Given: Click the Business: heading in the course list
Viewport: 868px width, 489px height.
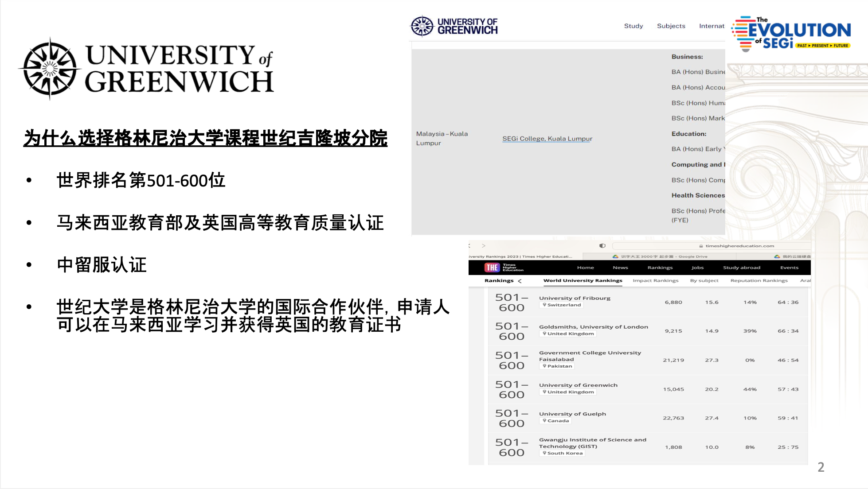Looking at the screenshot, I should coord(687,57).
